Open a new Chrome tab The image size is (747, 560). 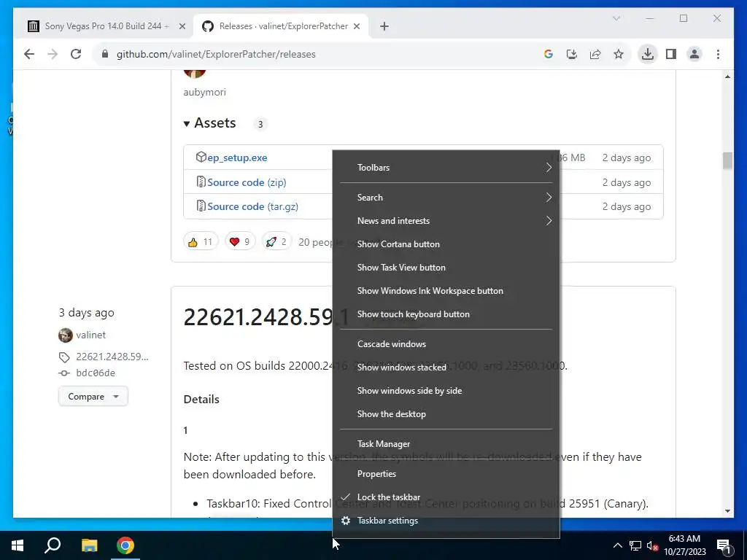click(384, 26)
